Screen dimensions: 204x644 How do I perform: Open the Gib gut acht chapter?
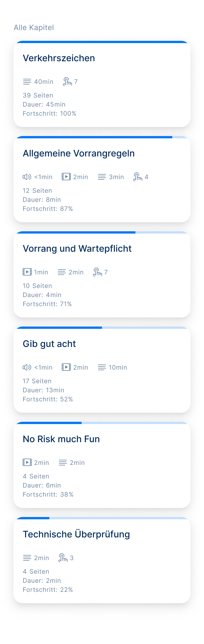coord(102,370)
